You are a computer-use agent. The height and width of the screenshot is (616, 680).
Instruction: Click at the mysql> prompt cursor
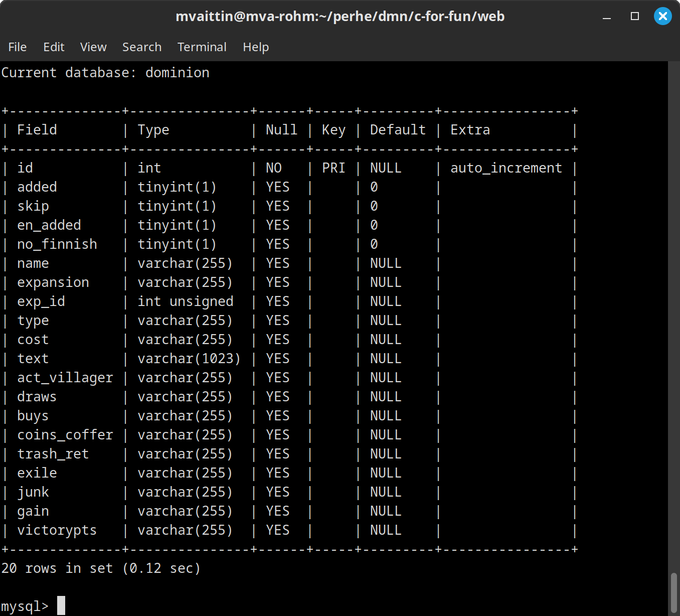61,605
